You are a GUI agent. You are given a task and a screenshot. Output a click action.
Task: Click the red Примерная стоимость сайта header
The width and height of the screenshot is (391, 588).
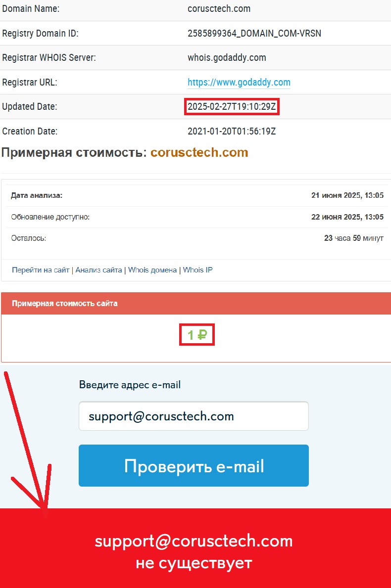196,303
